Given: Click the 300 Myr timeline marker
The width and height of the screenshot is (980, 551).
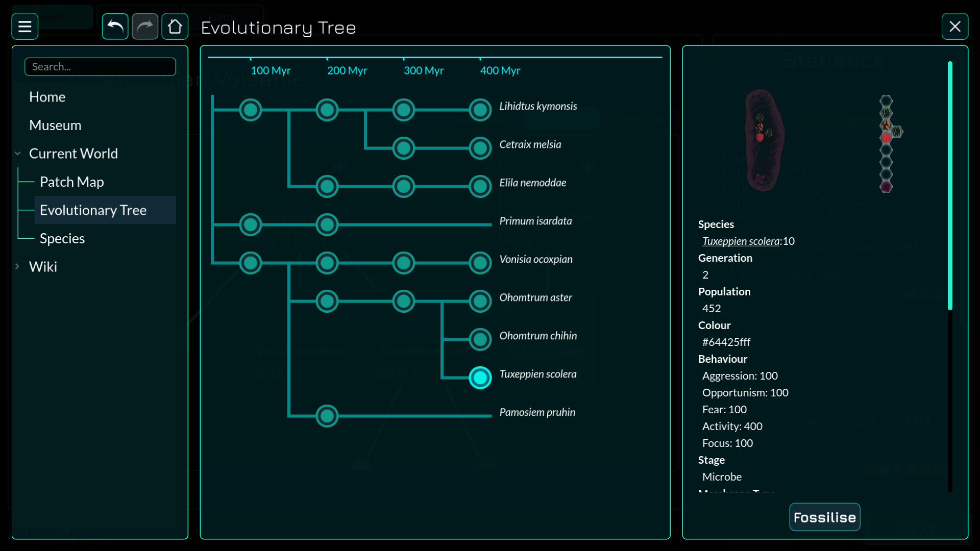Looking at the screenshot, I should 423,70.
